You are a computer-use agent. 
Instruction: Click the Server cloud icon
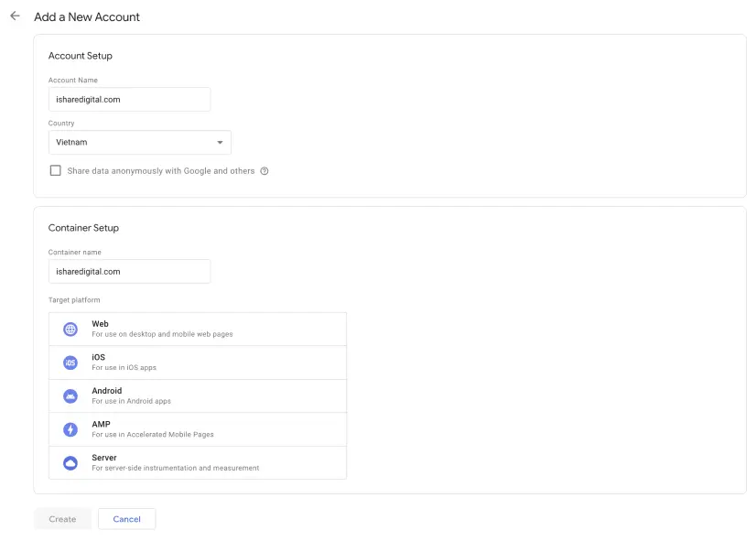coord(70,463)
